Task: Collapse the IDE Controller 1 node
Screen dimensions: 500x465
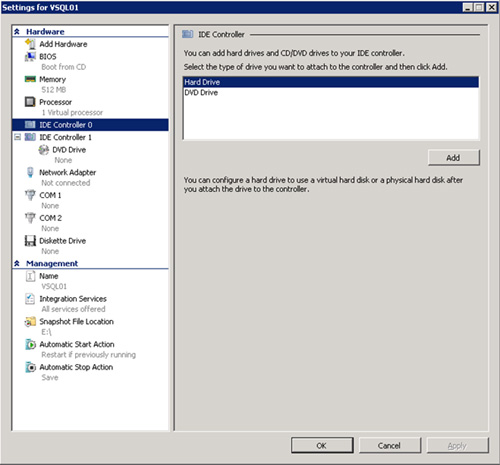Action: point(18,137)
